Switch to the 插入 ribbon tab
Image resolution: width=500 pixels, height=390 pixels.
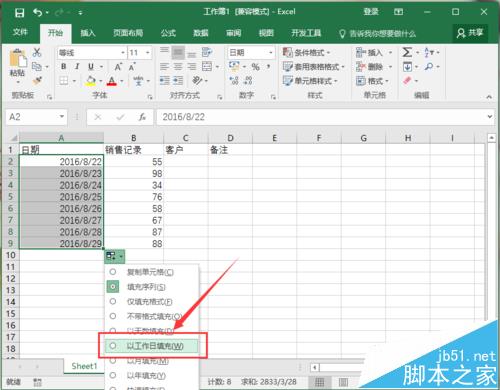coord(88,33)
